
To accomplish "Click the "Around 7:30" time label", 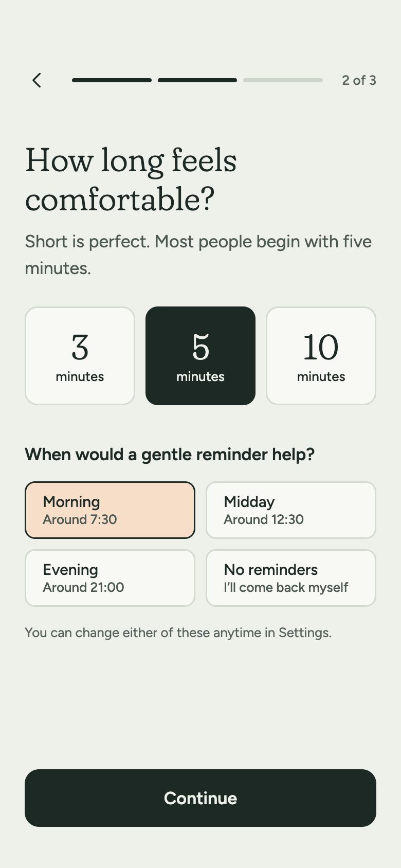I will pyautogui.click(x=80, y=519).
